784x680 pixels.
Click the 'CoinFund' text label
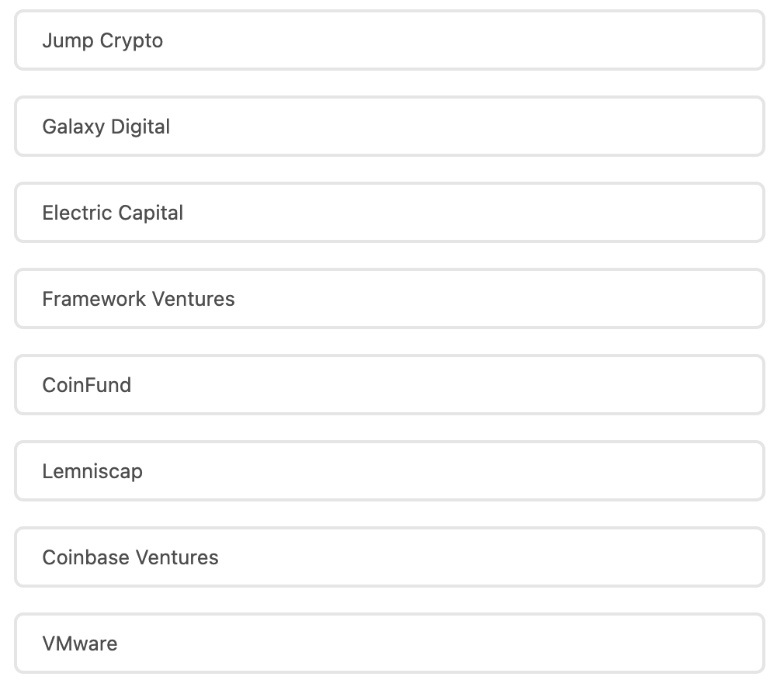pyautogui.click(x=86, y=385)
